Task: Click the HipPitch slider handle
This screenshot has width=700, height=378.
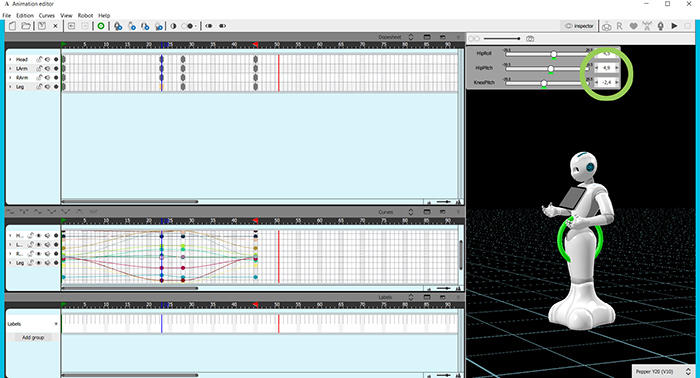Action: 551,68
